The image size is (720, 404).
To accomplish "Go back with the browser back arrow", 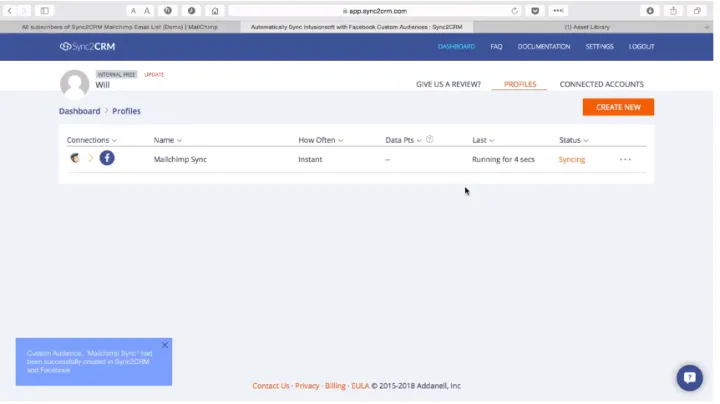I will [9, 11].
